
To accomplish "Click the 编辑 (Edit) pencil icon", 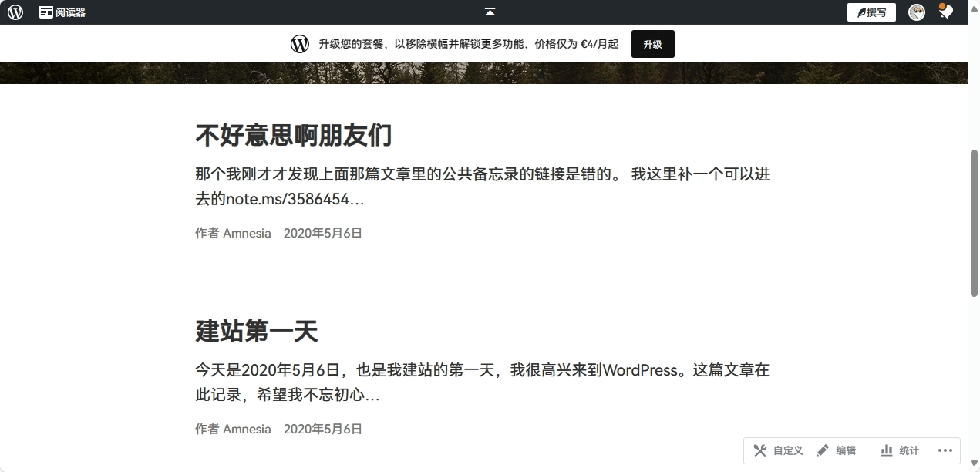I will (823, 450).
